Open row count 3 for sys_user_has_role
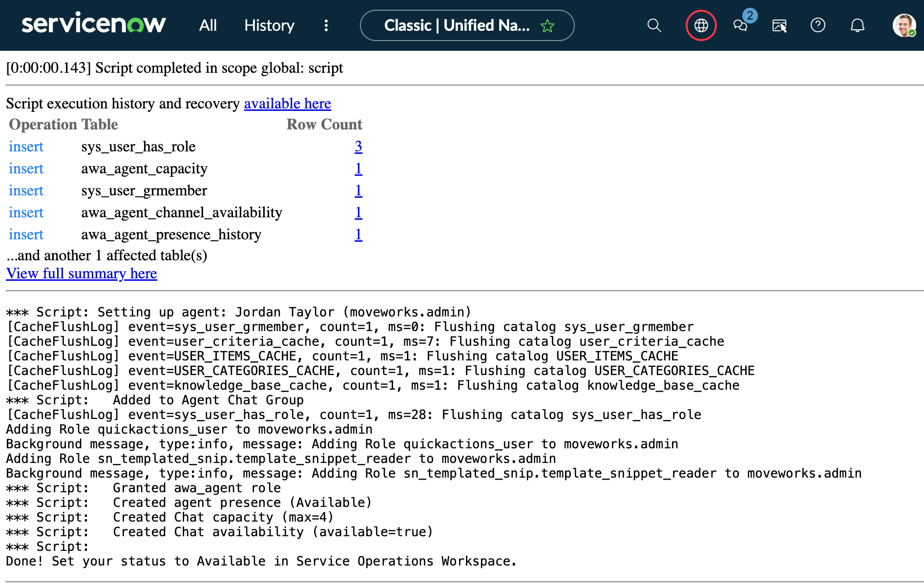 click(x=358, y=147)
